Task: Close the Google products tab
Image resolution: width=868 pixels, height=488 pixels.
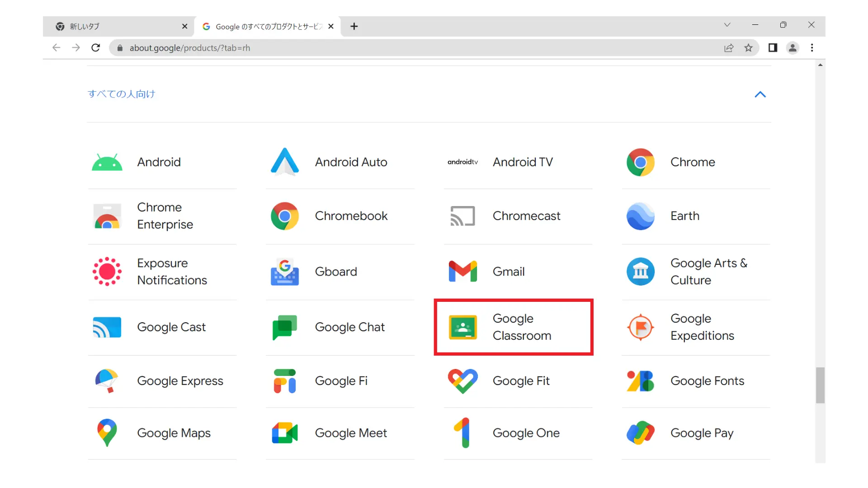Action: click(x=331, y=27)
